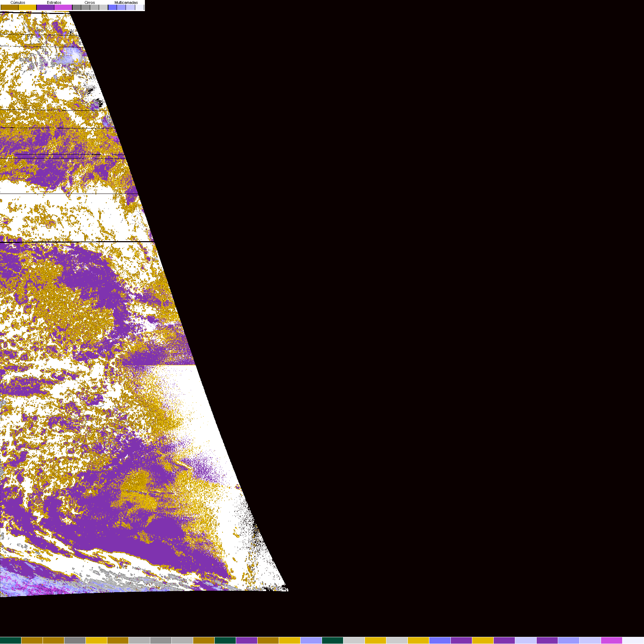Image resolution: width=644 pixels, height=644 pixels.
Task: Click the strongest blue Multicamadas legend swatch
Action: [x=112, y=8]
